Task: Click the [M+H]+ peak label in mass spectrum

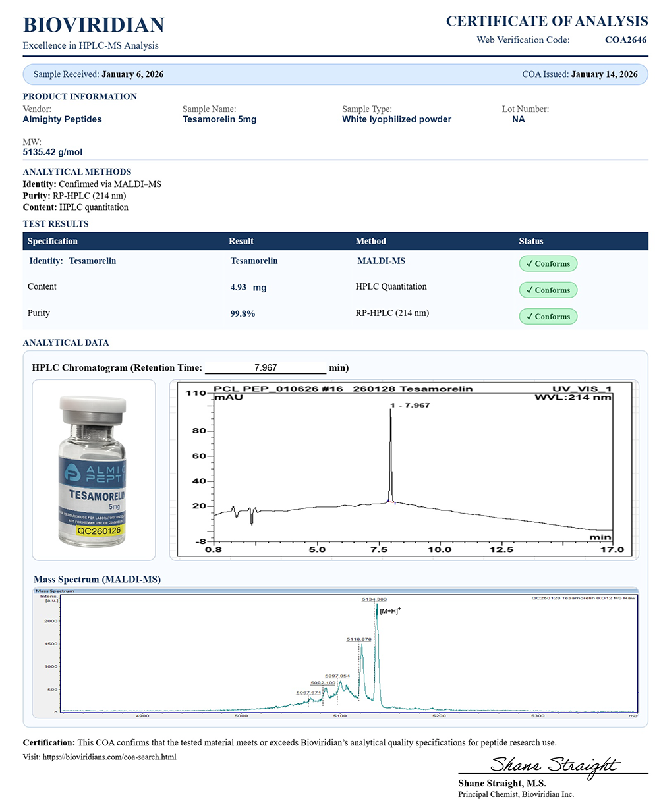Action: click(x=390, y=611)
